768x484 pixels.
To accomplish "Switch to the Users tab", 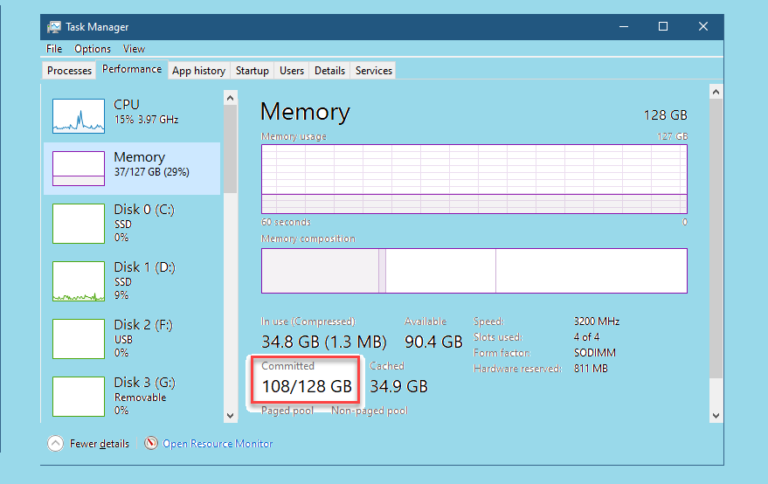I will click(x=292, y=71).
